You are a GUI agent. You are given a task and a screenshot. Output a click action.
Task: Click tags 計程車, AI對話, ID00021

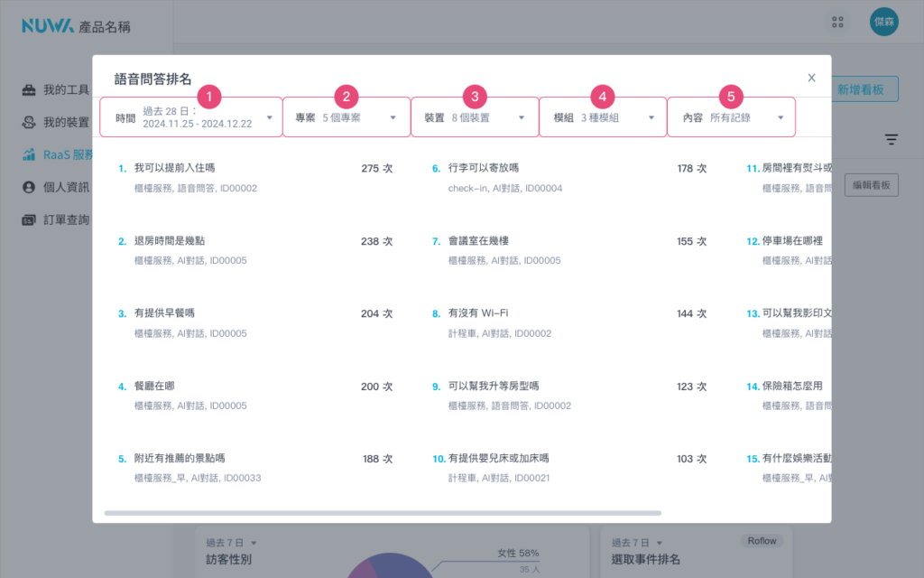[498, 479]
